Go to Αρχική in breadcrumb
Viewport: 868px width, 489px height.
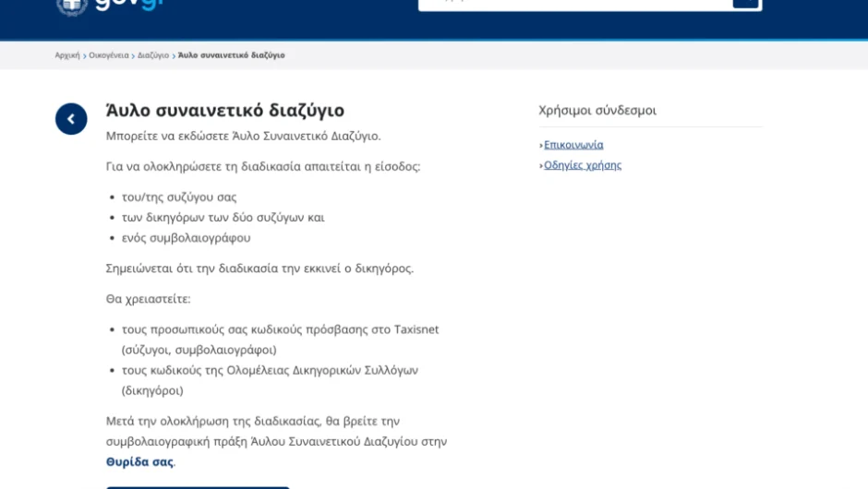67,55
